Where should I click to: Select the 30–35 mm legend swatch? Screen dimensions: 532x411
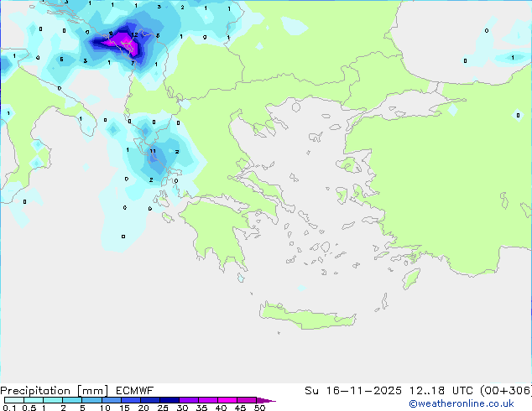coord(188,400)
